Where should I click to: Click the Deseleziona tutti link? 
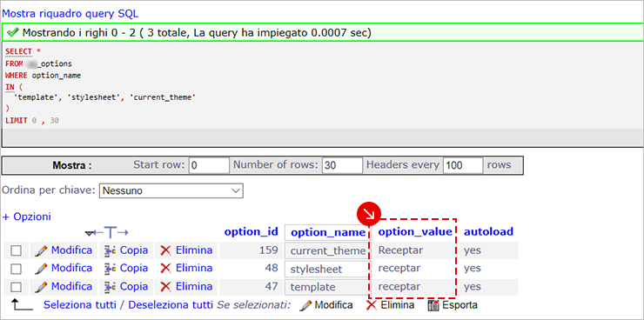(171, 305)
